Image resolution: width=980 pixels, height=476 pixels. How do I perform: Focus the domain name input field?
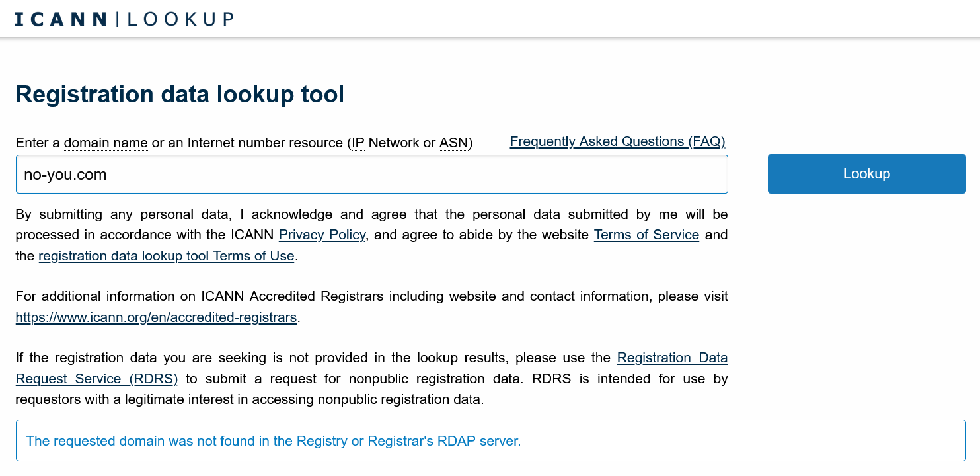pyautogui.click(x=372, y=175)
